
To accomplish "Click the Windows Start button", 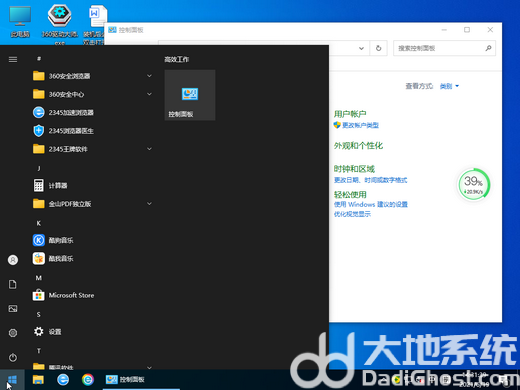I will (12, 379).
